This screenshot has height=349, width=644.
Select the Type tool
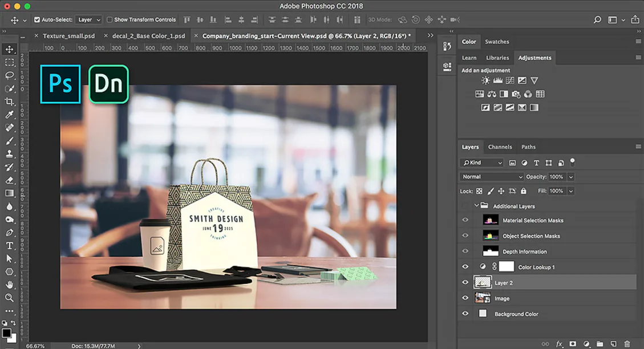point(9,245)
